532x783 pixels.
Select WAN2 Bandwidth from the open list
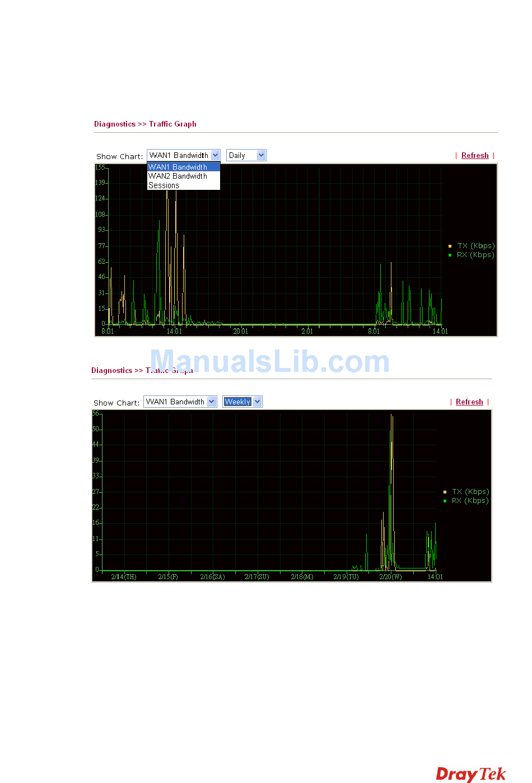pyautogui.click(x=178, y=176)
